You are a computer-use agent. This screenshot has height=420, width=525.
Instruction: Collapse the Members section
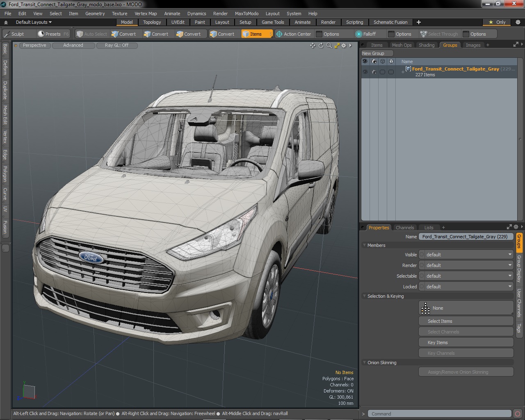[364, 245]
